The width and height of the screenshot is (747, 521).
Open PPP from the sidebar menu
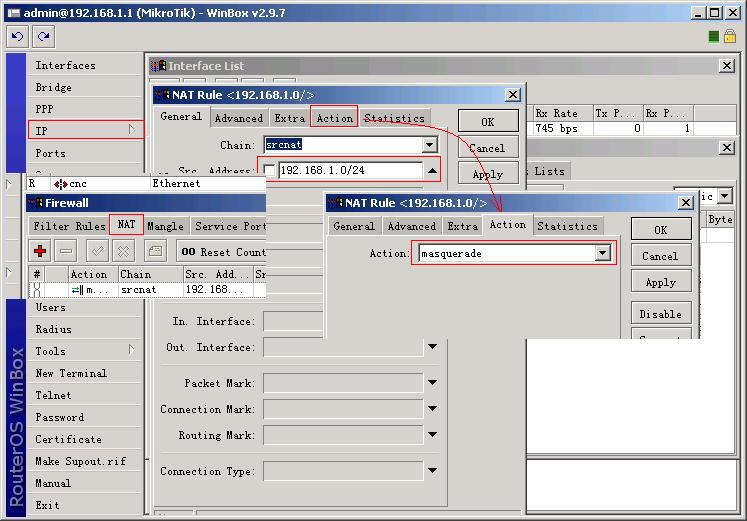pos(85,109)
